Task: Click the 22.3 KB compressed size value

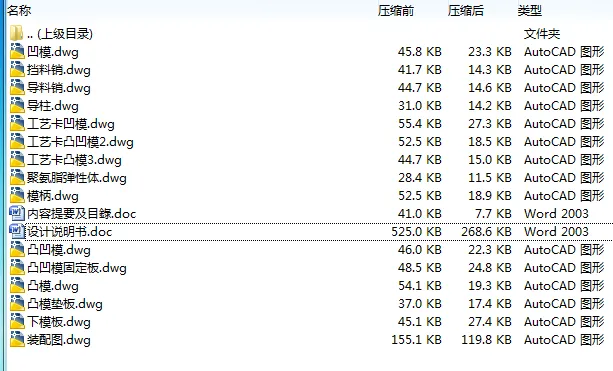Action: [x=490, y=249]
